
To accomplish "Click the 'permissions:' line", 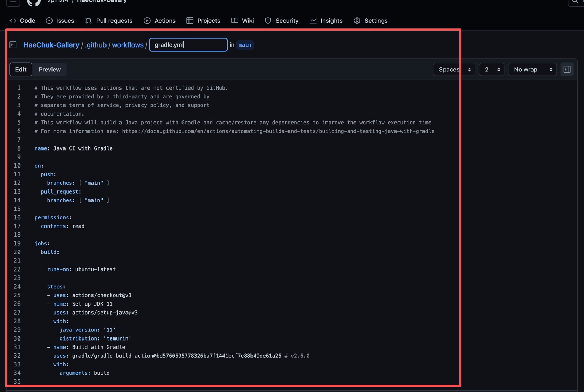I will pyautogui.click(x=53, y=217).
